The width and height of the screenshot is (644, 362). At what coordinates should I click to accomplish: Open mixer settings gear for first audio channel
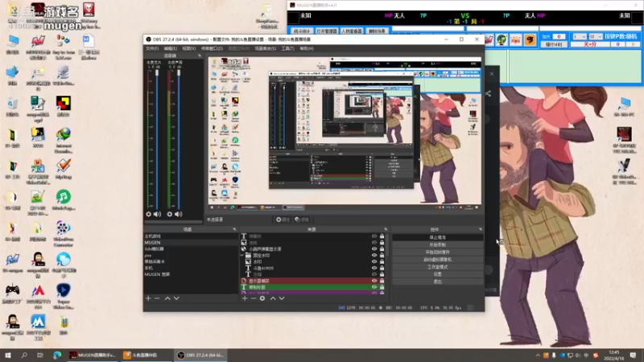(149, 214)
